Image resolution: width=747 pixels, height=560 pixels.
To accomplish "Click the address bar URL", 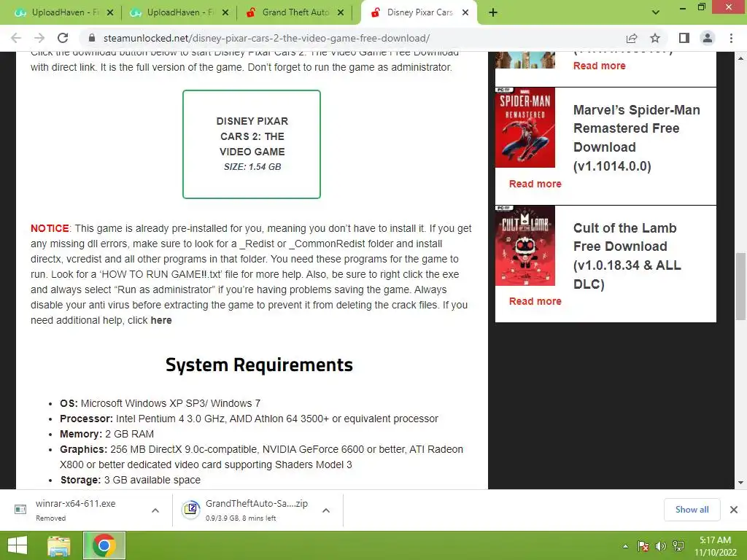I will tap(266, 38).
